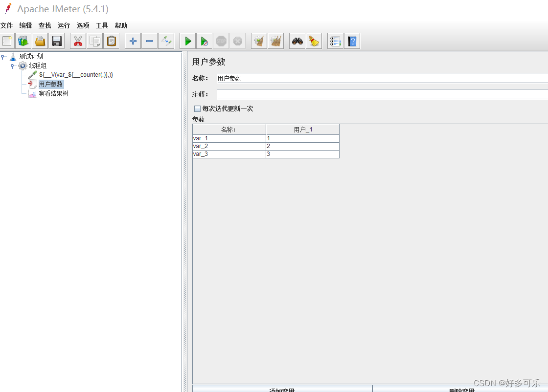
Task: Click the 察看结果树 listener icon
Action: click(32, 93)
